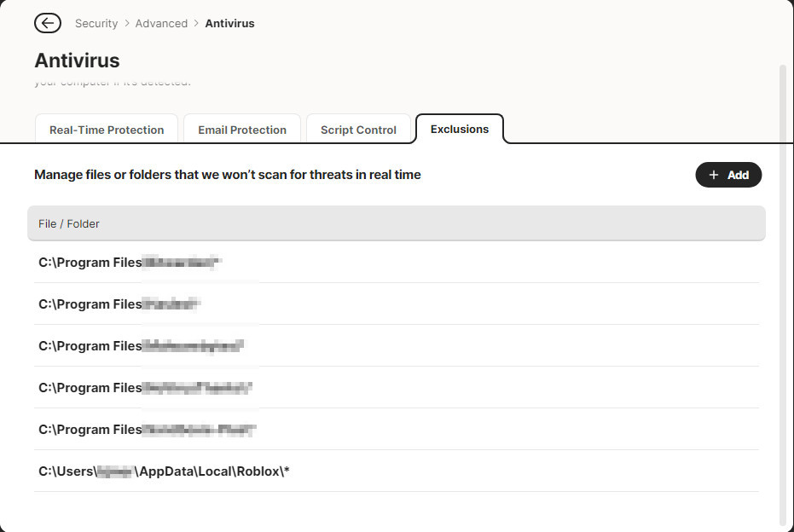
Task: Select the Roblox AppData exclusion entry
Action: pyautogui.click(x=164, y=471)
